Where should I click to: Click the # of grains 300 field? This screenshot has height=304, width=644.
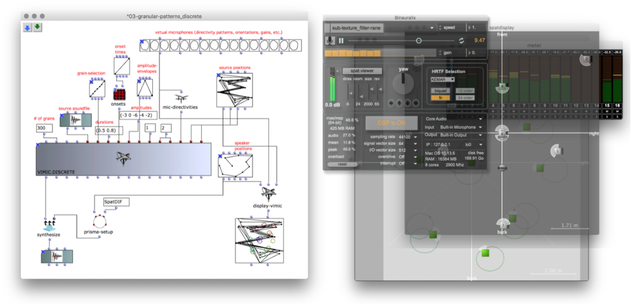[44, 128]
